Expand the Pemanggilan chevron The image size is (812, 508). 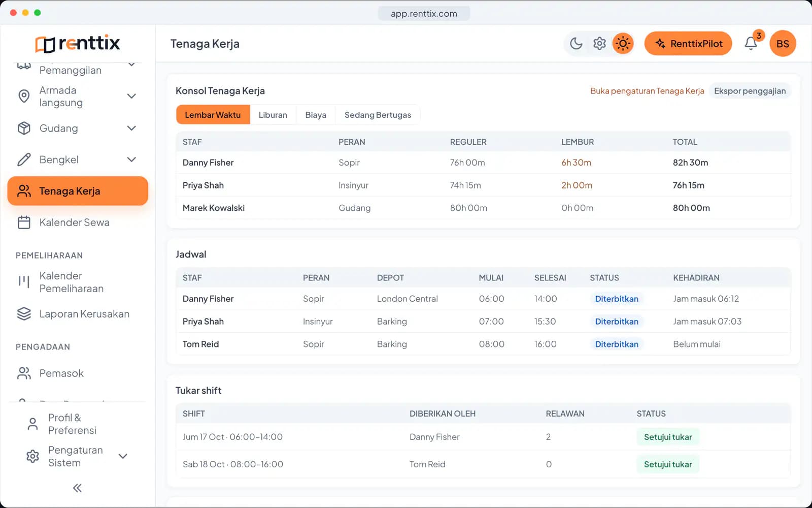pos(131,65)
